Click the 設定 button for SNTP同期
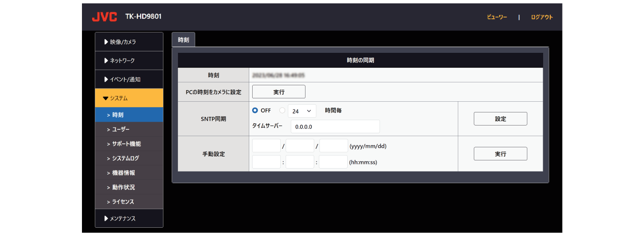This screenshot has width=644, height=236. (500, 119)
